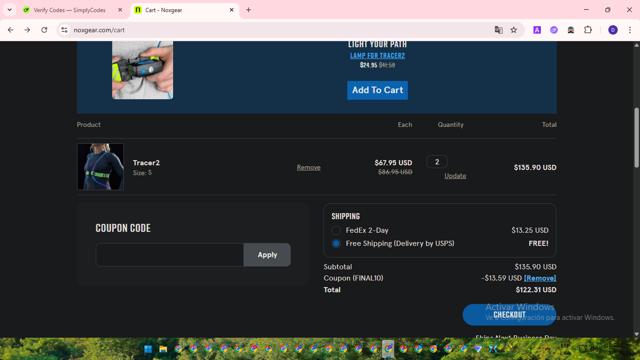Select FedEx 2-Day shipping option
This screenshot has width=640, height=360.
tap(336, 230)
